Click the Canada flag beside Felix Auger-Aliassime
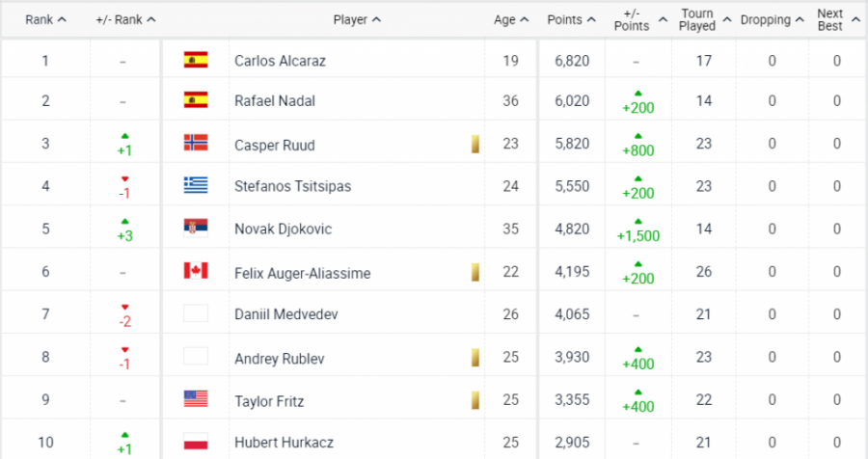The image size is (868, 459). coord(196,271)
